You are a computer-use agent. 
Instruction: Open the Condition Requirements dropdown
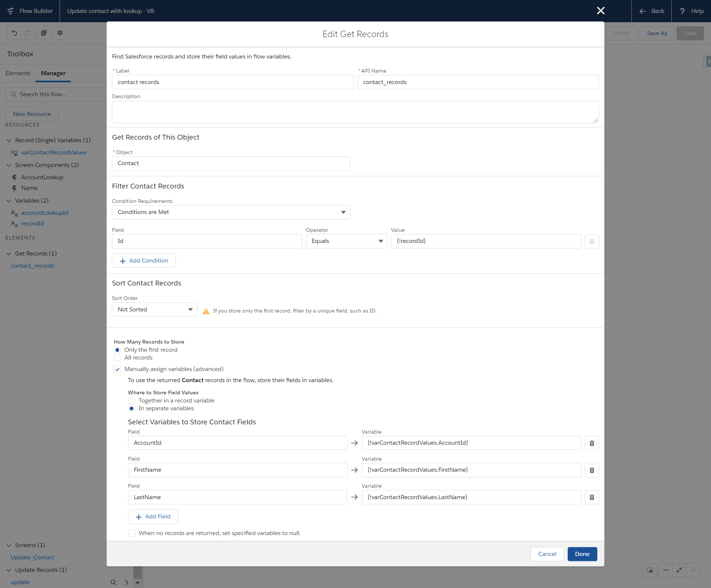click(231, 212)
